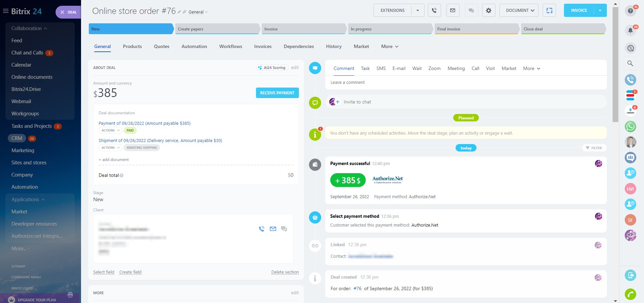The width and height of the screenshot is (644, 303).
Task: Select the Task activity tab
Action: click(x=365, y=68)
